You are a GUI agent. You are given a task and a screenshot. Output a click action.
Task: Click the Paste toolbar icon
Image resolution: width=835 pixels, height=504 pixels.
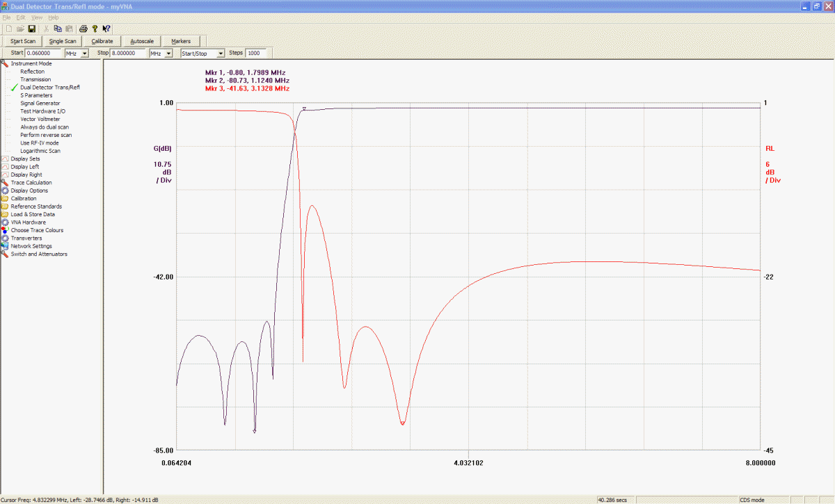click(x=69, y=29)
